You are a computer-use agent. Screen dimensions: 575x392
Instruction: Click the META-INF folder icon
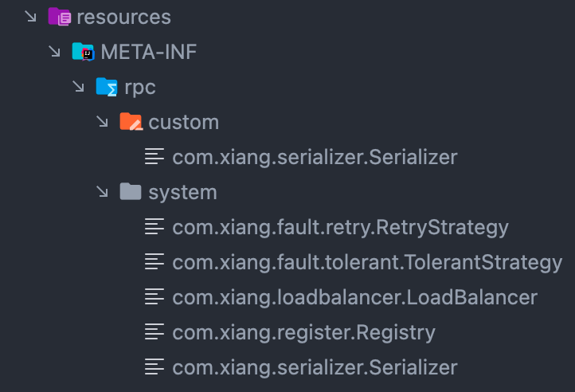point(83,52)
